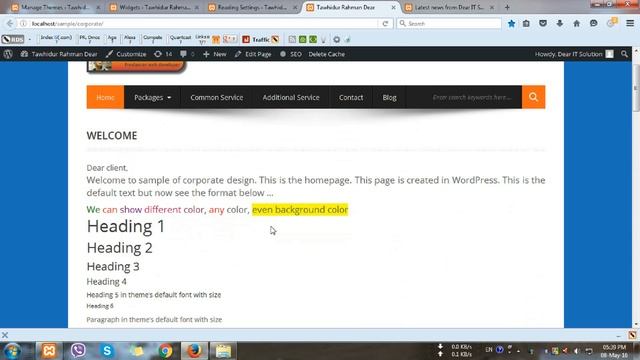
Task: Open Skype from the taskbar
Action: [107, 351]
